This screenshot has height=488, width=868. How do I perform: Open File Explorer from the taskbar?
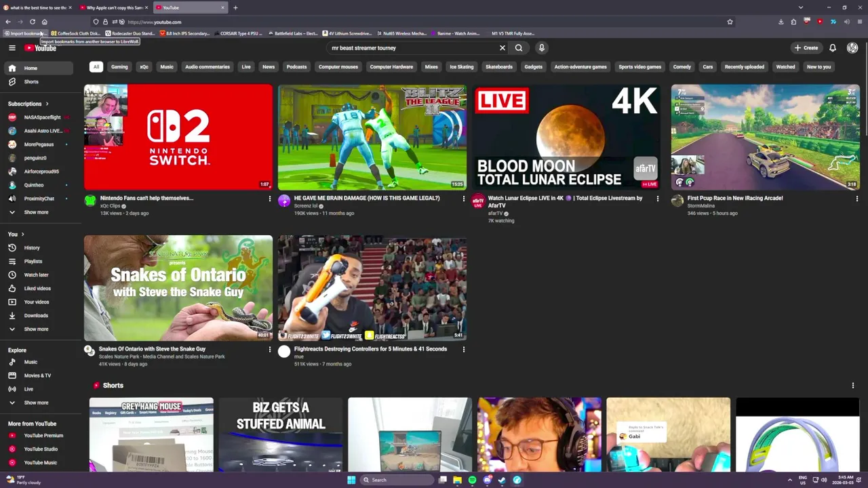[x=457, y=480]
